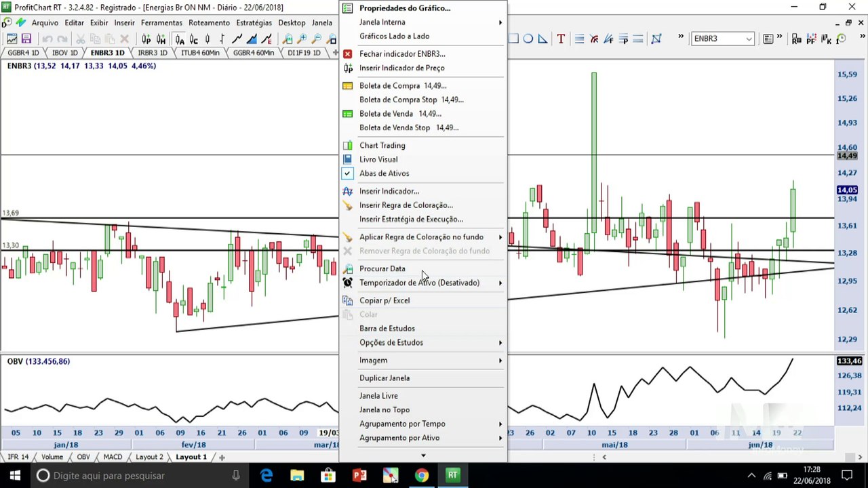Click the news panel toolbar icon
868x488 pixels.
tap(768, 39)
